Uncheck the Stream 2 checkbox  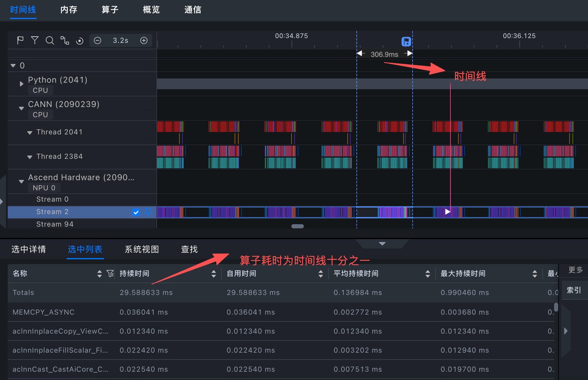pyautogui.click(x=136, y=212)
